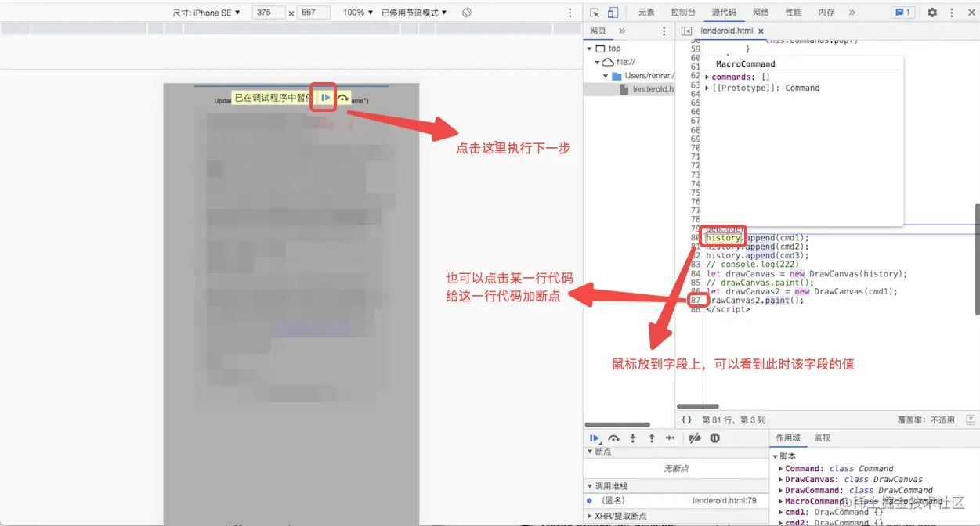This screenshot has height=526, width=980.
Task: Activate the inspect element picker
Action: point(595,13)
